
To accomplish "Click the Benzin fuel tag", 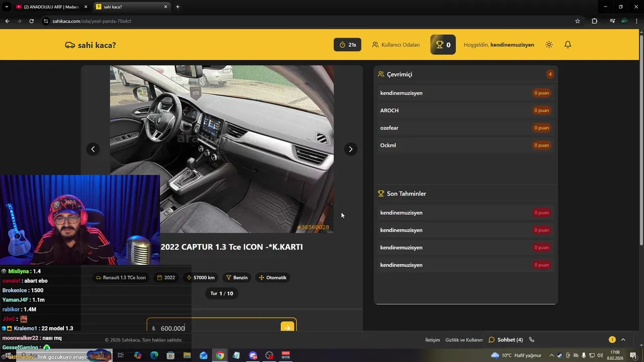I will tap(237, 278).
